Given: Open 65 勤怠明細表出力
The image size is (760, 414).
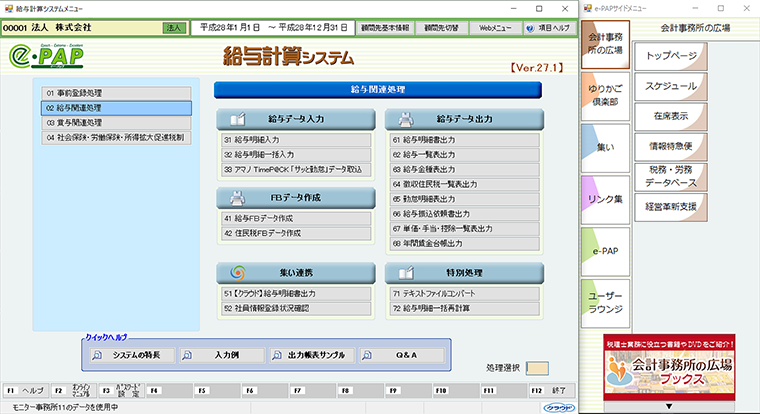Looking at the screenshot, I should point(465,199).
